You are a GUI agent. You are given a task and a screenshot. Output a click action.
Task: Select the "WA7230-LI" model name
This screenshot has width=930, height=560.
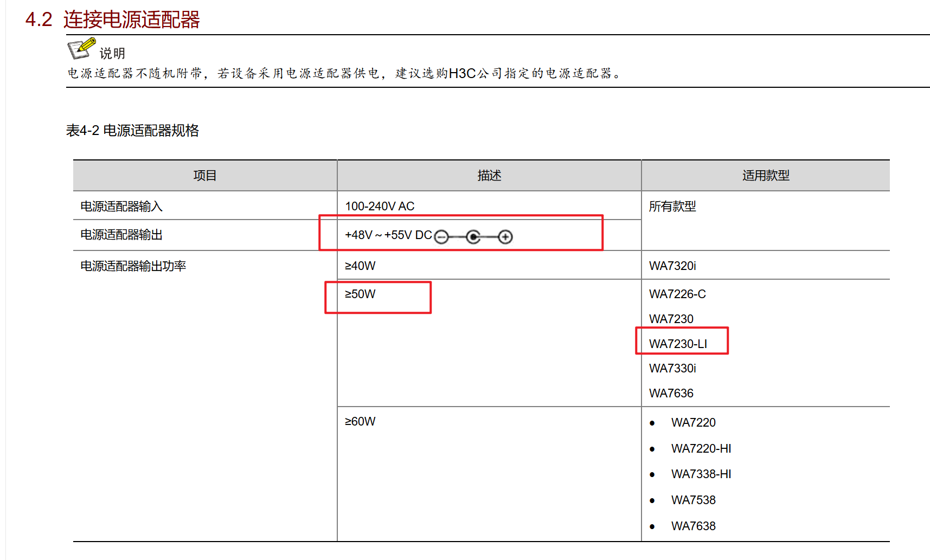point(678,344)
